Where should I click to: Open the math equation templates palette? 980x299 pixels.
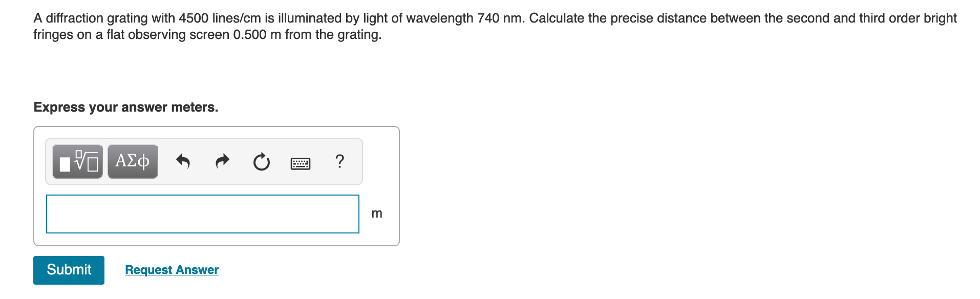pyautogui.click(x=77, y=161)
